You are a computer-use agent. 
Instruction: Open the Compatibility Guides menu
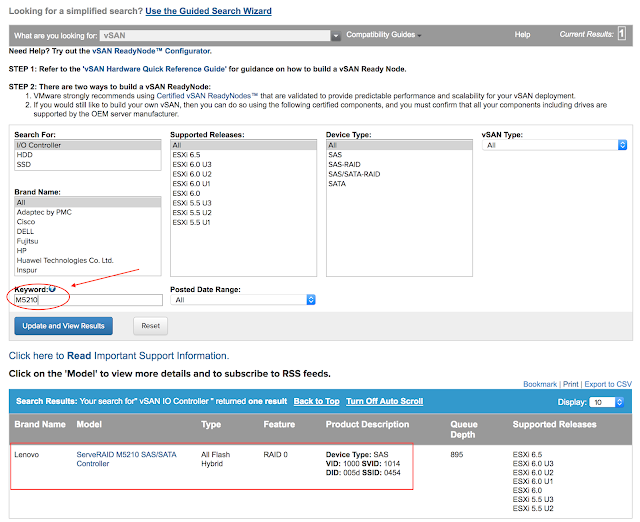[x=384, y=35]
